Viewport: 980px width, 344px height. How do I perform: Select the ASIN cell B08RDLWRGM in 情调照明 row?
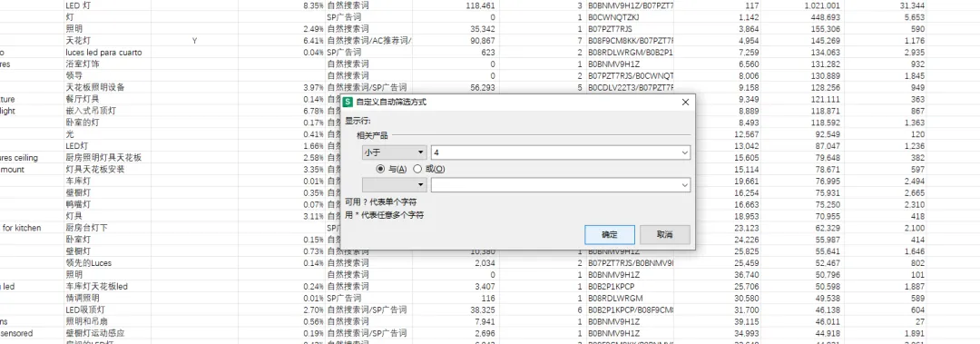(x=615, y=299)
